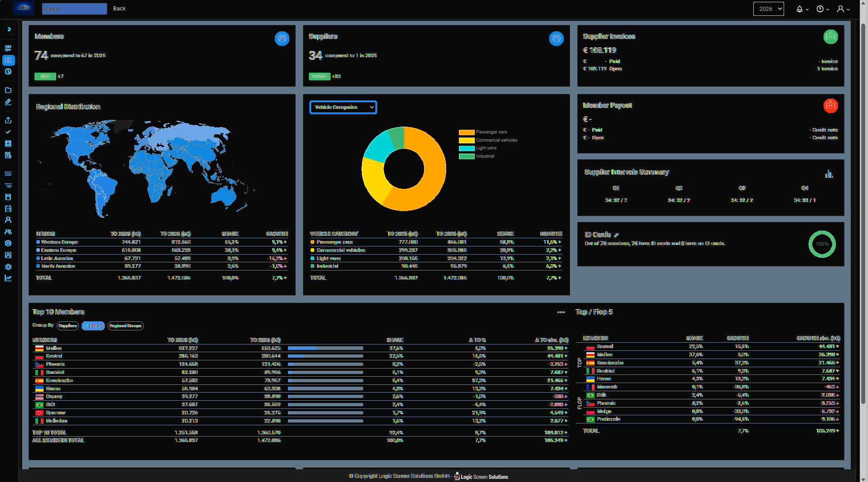Open the grid modules icon in sidebar
The height and width of the screenshot is (482, 868).
coord(8,48)
